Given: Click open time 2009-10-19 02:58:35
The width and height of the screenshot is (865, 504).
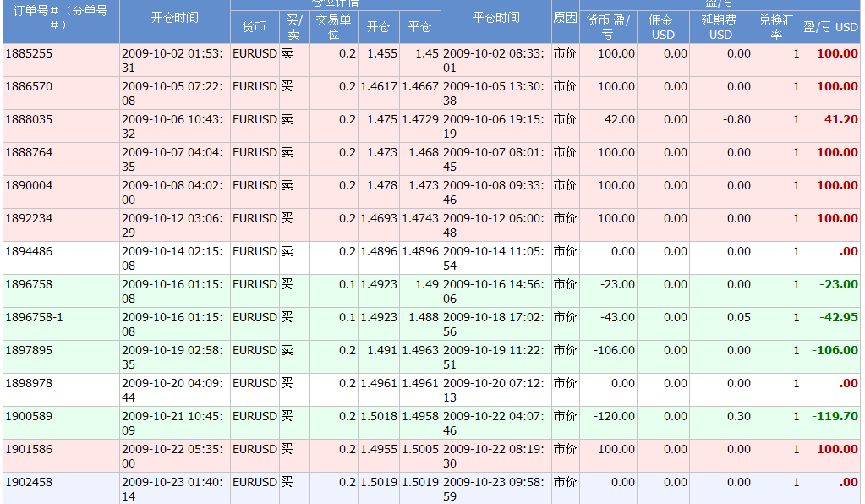Looking at the screenshot, I should point(172,358).
